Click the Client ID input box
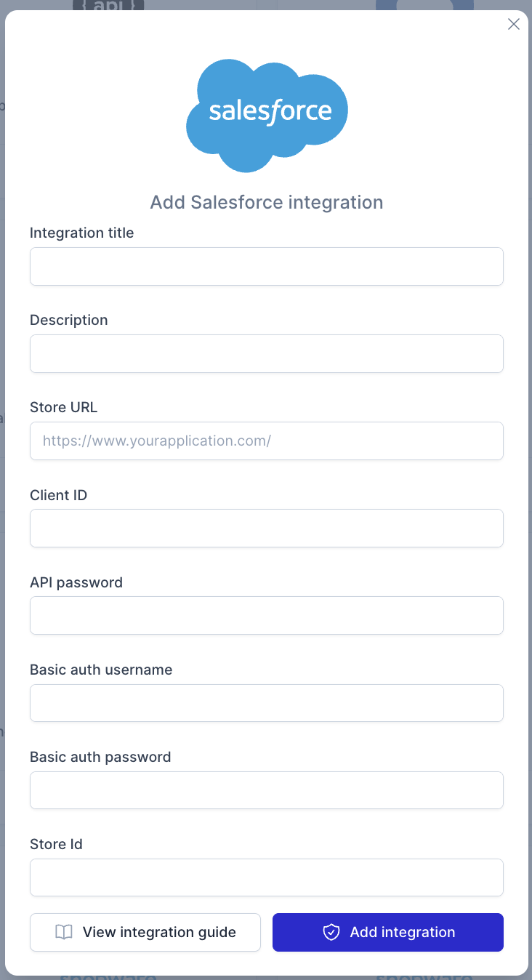Image resolution: width=532 pixels, height=980 pixels. pyautogui.click(x=266, y=528)
